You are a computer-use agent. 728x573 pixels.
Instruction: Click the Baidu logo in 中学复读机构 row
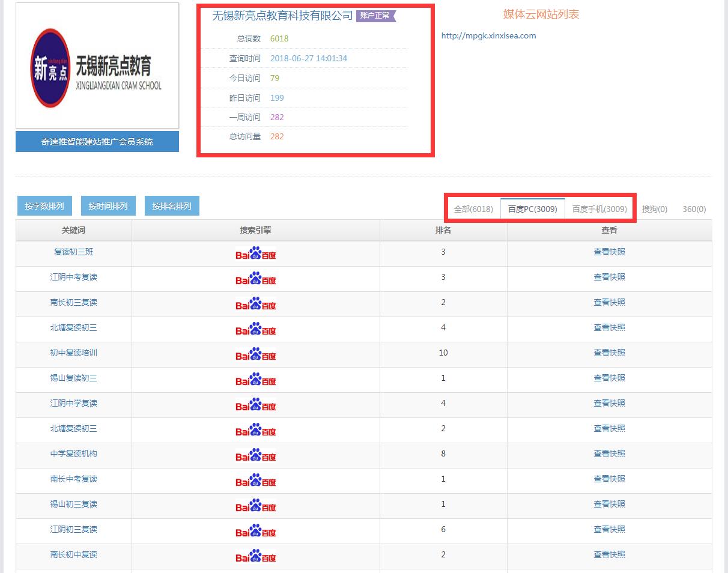coord(255,455)
